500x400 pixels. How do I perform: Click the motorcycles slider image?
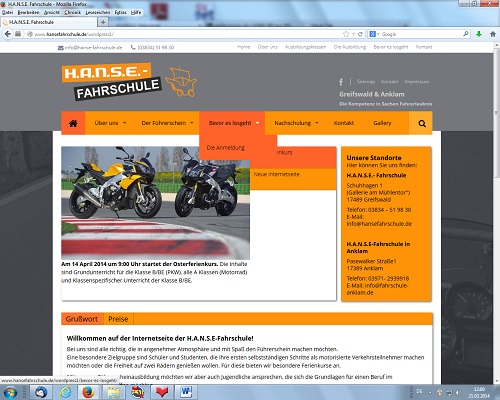click(x=155, y=203)
